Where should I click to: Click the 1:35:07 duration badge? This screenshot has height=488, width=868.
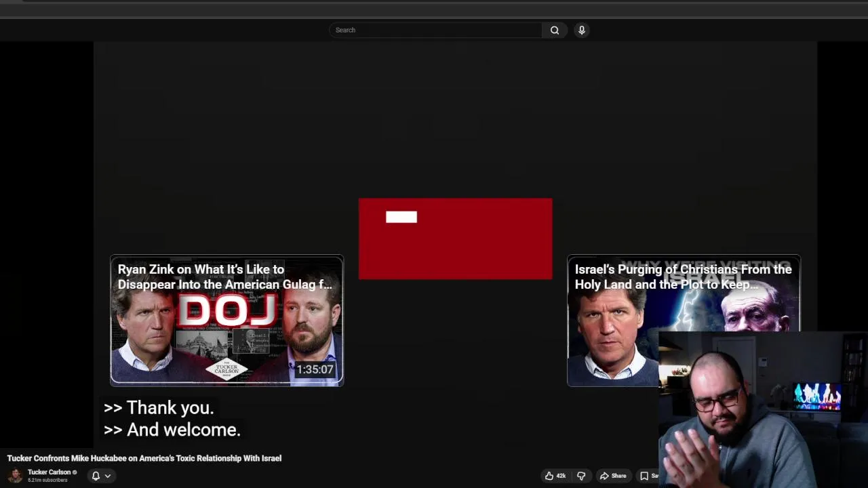click(315, 369)
